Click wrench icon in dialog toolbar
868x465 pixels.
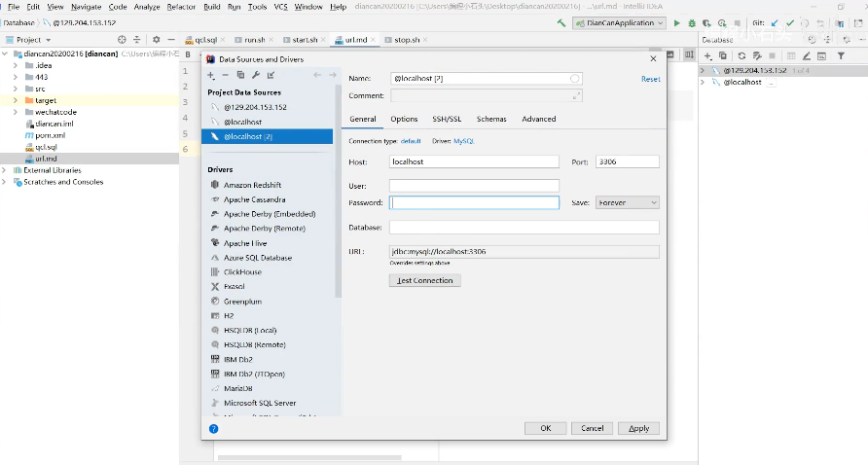point(255,75)
